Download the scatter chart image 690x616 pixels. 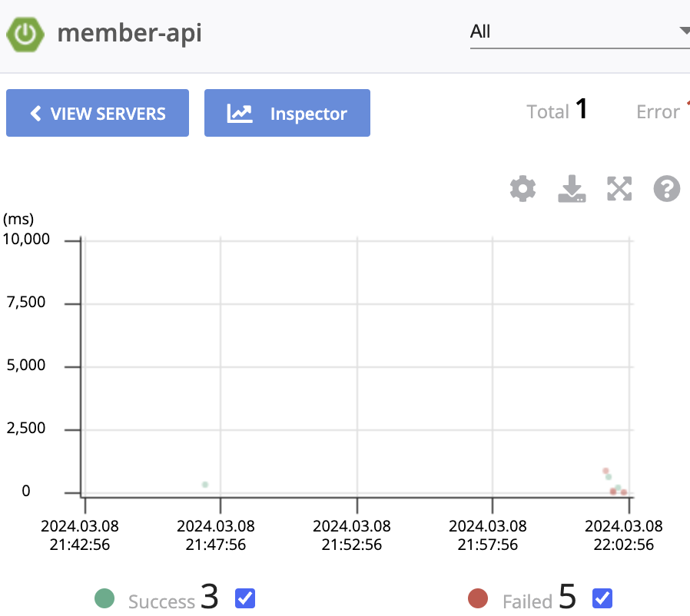coord(572,189)
